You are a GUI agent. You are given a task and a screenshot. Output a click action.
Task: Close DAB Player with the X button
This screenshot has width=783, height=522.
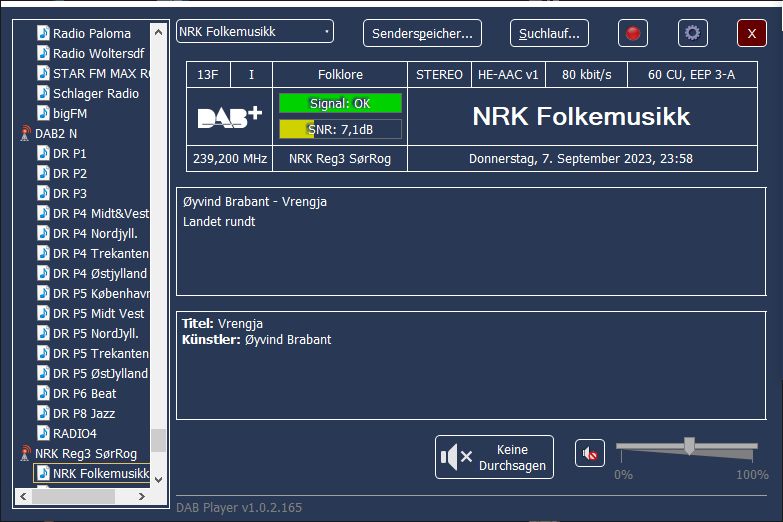752,33
